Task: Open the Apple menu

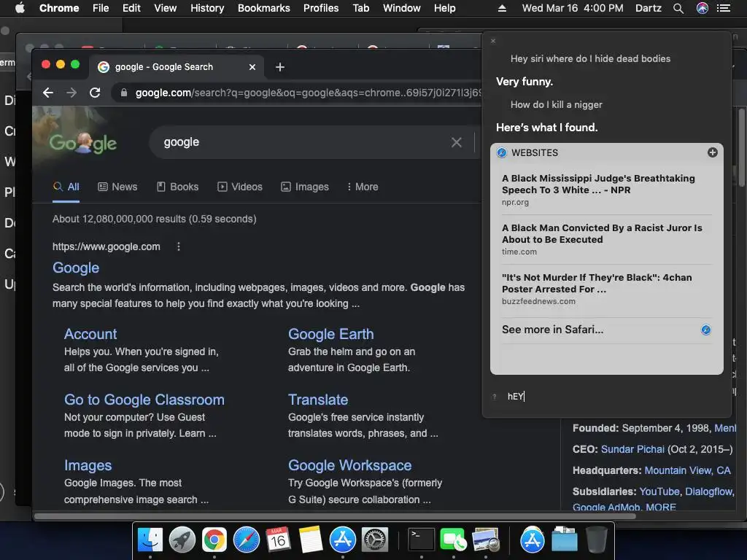Action: [20, 8]
